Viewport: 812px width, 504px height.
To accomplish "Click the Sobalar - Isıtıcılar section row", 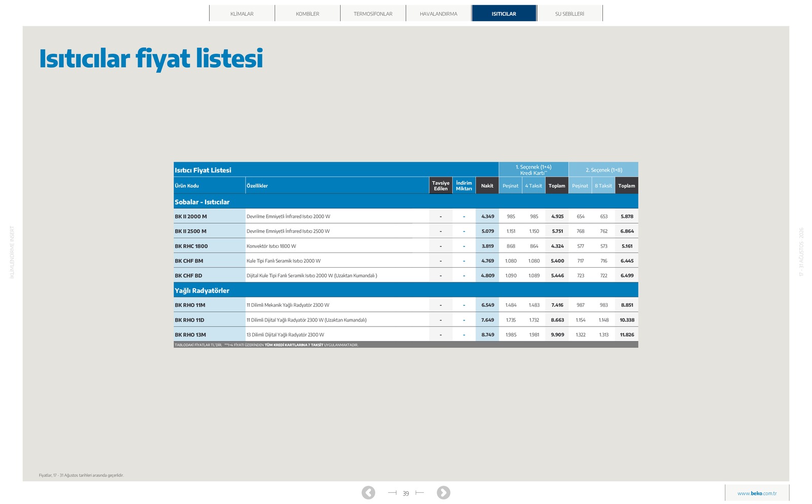I will pyautogui.click(x=406, y=202).
